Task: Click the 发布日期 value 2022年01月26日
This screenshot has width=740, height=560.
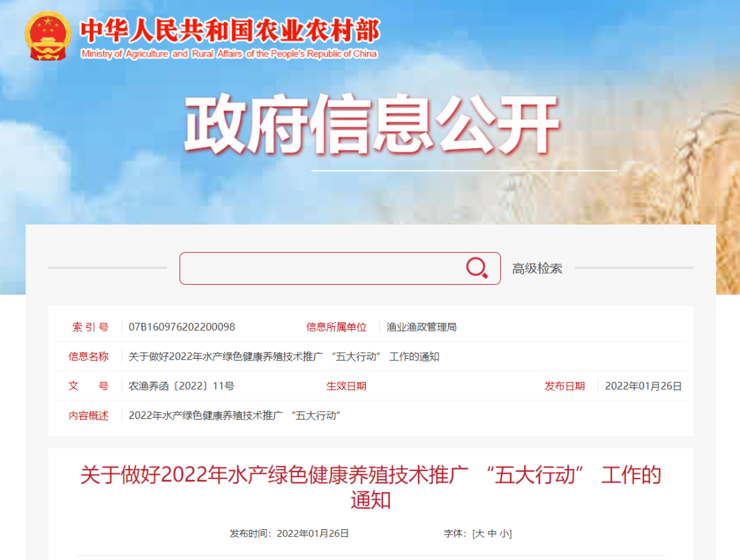Action: tap(643, 386)
